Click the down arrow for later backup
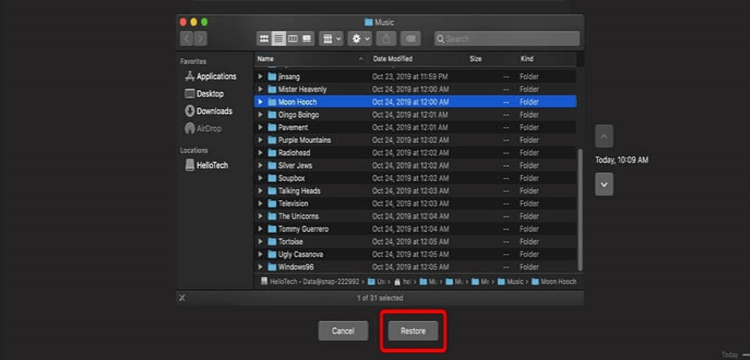Image resolution: width=750 pixels, height=360 pixels. (604, 184)
